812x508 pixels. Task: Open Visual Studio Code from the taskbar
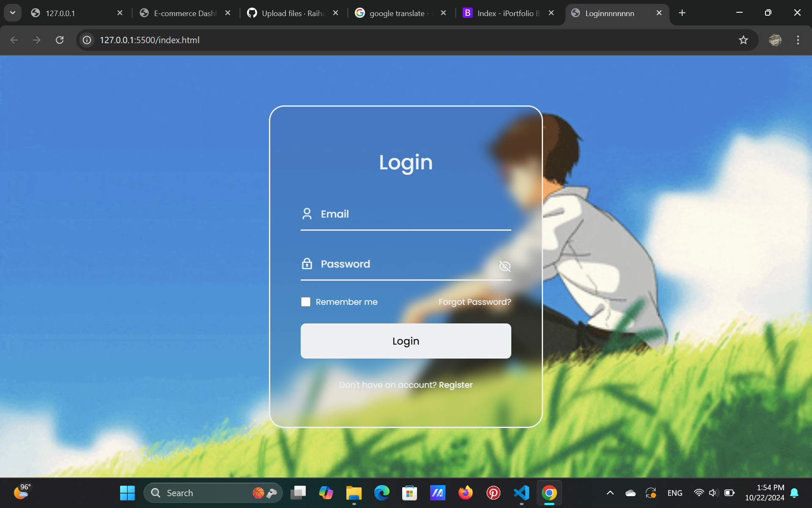(521, 492)
